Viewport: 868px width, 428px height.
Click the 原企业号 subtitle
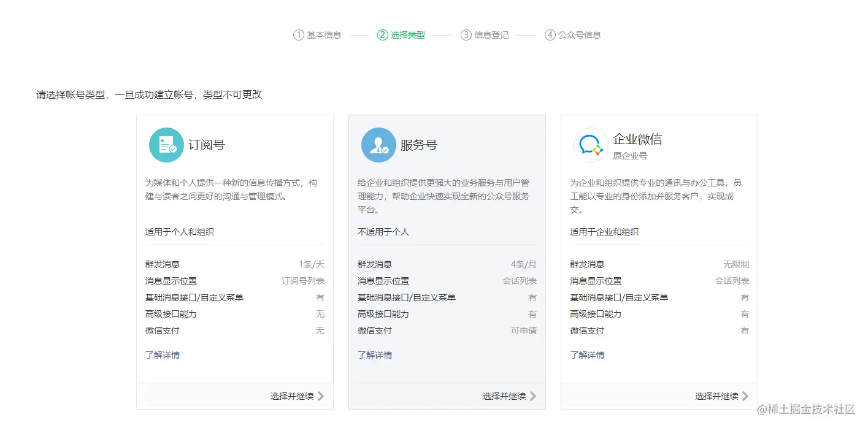click(x=630, y=156)
